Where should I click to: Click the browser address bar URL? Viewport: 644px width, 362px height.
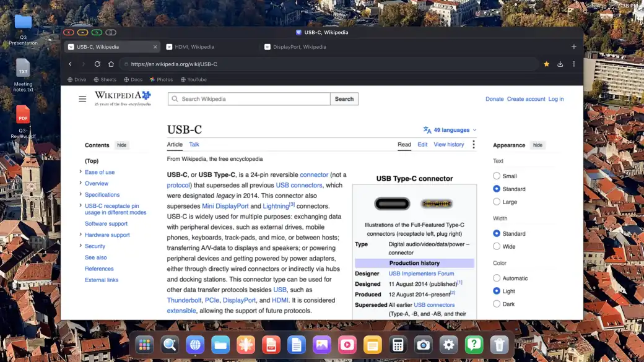point(329,64)
